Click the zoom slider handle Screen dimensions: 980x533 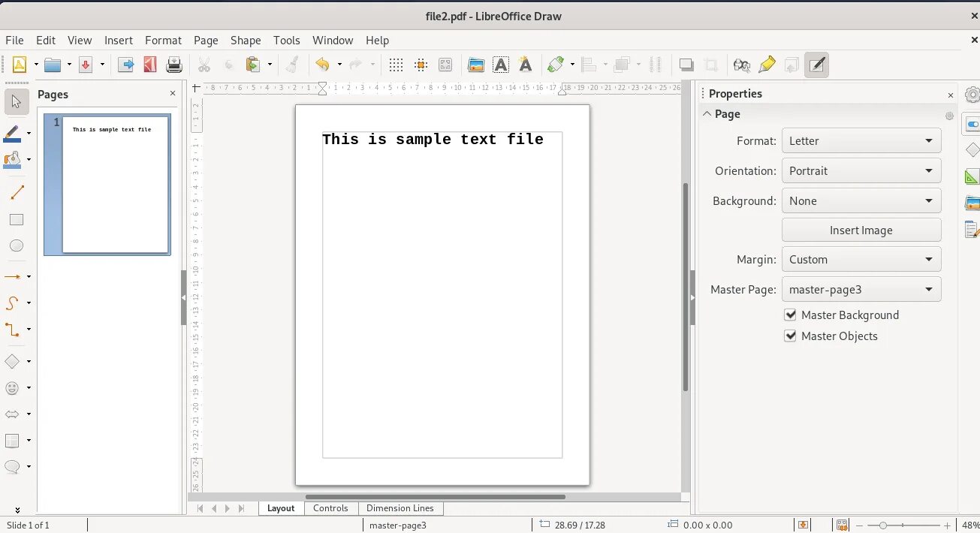(883, 525)
